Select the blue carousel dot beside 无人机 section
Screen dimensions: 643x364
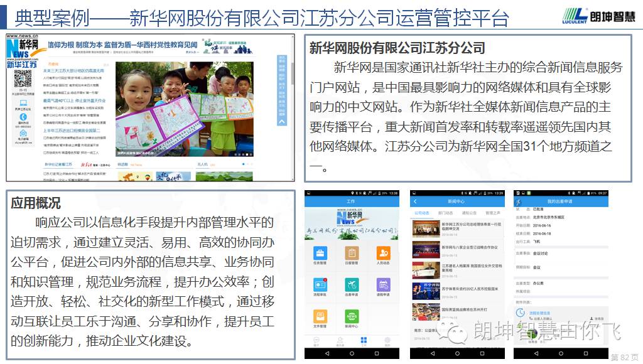pos(244,164)
